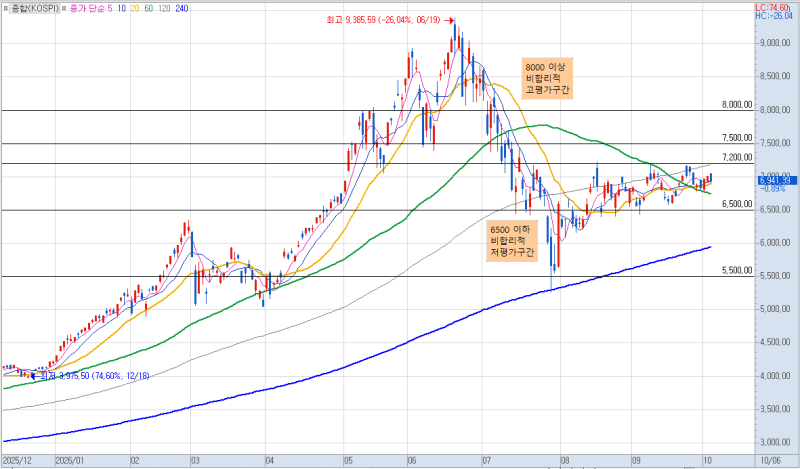800x469 pixels.
Task: Click the 최저 3,975.50 low price annotation
Action: [x=90, y=376]
